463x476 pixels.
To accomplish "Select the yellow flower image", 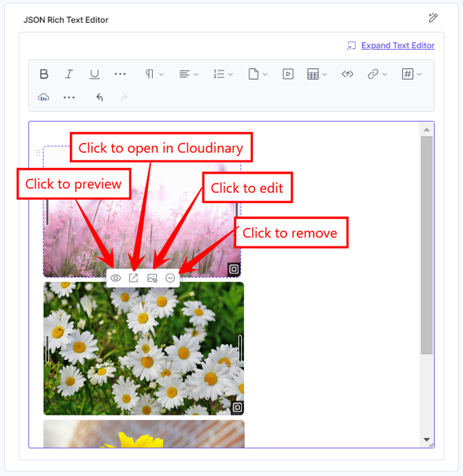I will (144, 434).
